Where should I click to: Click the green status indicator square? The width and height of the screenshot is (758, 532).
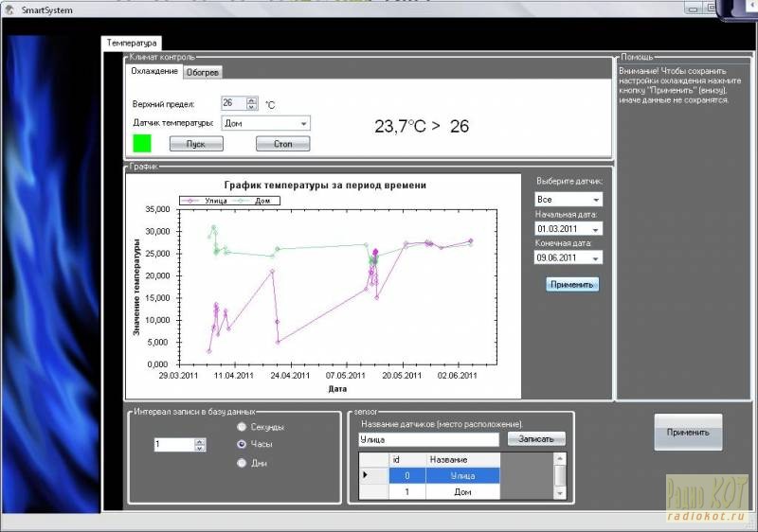pos(142,143)
